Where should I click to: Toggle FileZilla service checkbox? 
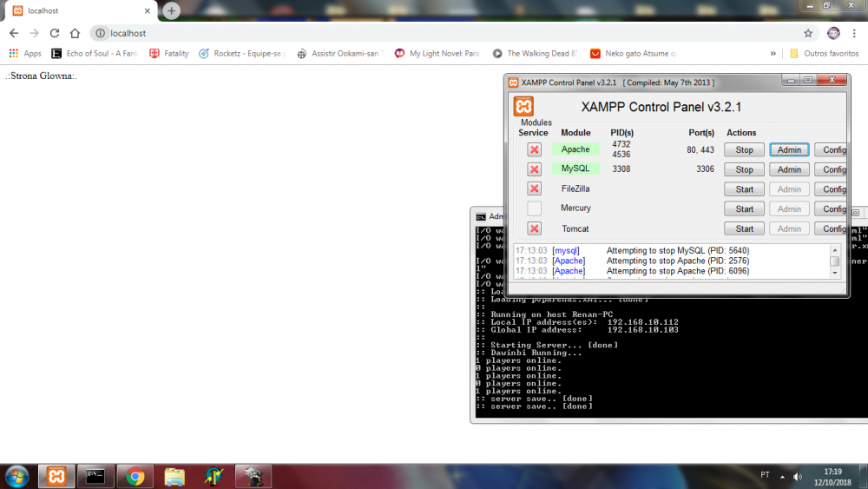(534, 188)
